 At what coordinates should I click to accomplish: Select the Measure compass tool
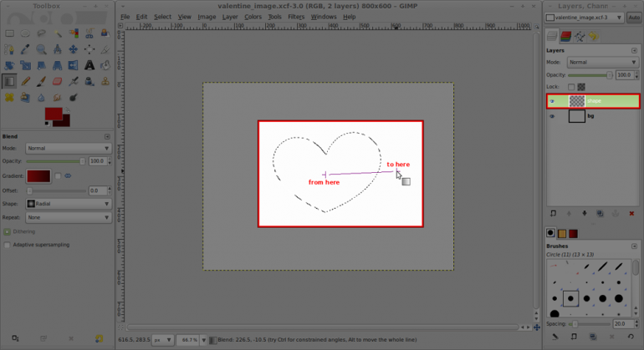pos(58,49)
